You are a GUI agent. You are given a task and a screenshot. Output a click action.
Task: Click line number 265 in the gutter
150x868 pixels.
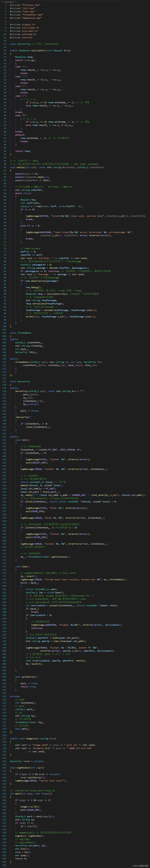tap(4, 862)
